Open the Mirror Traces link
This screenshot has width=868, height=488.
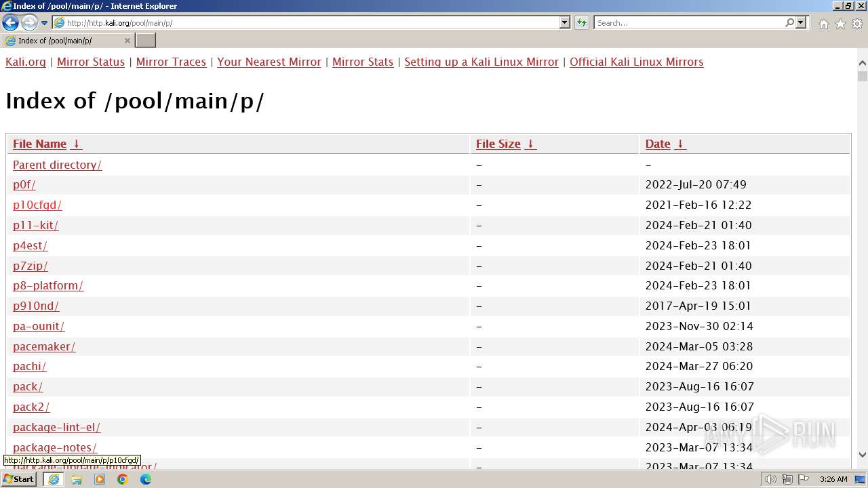pos(171,62)
